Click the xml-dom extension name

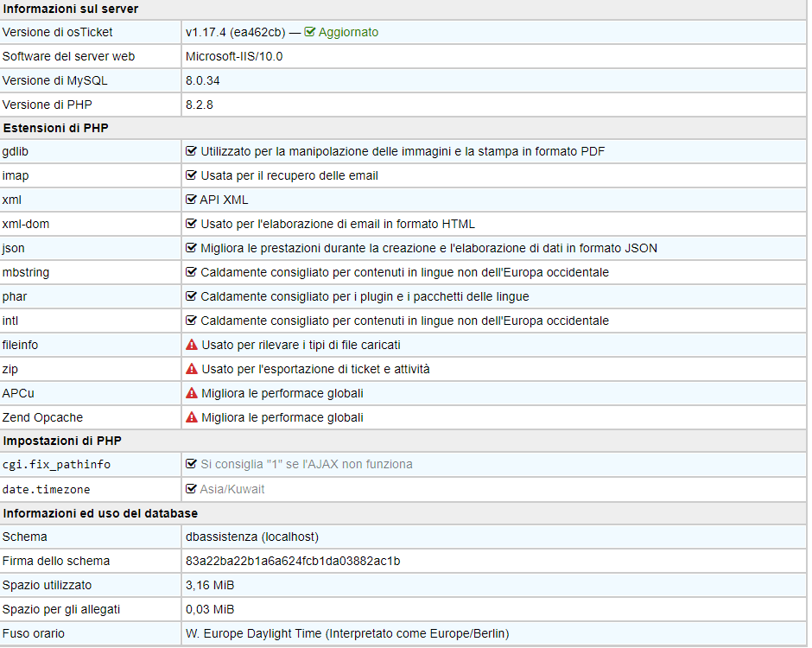click(x=25, y=224)
